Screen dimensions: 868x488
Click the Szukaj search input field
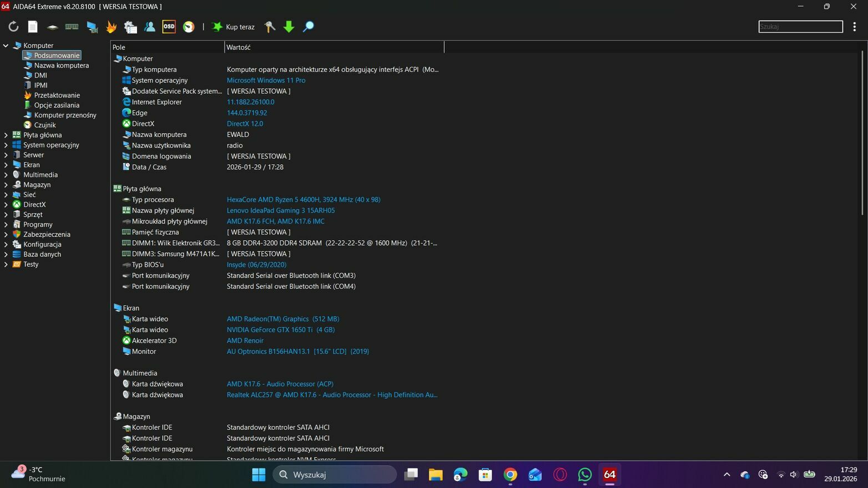(800, 27)
